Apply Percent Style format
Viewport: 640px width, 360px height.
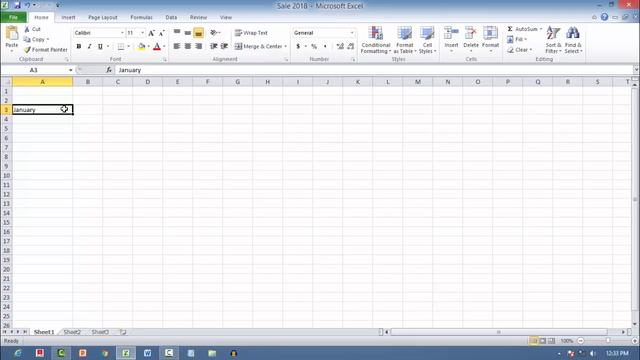(x=314, y=47)
